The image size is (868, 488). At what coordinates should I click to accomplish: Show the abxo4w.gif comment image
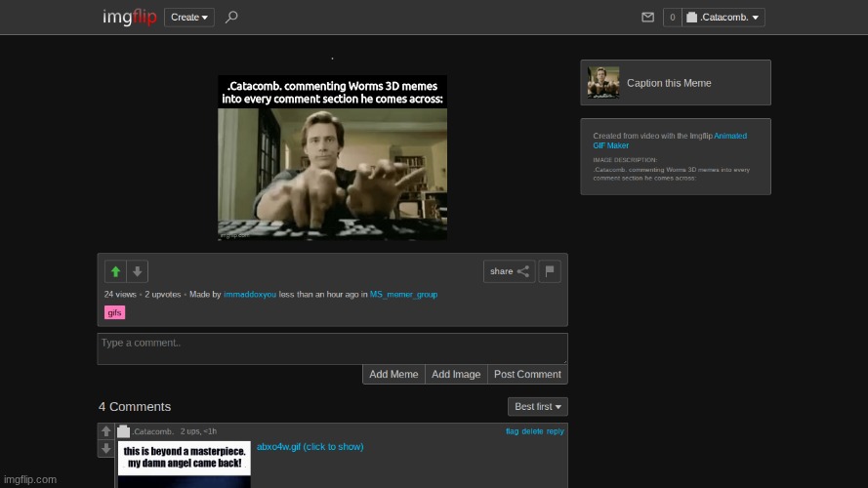pyautogui.click(x=310, y=446)
